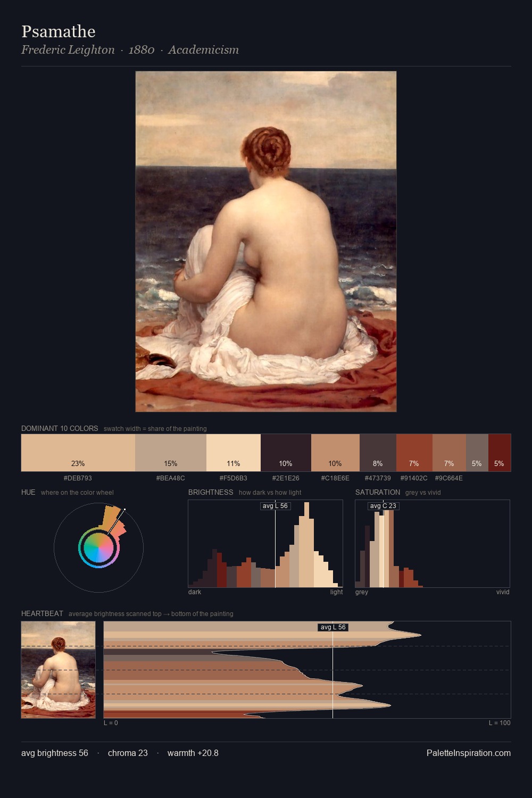This screenshot has height=798, width=532.
Task: Pick the 11% pale cream swatch #F5D6B3
Action: 234,453
